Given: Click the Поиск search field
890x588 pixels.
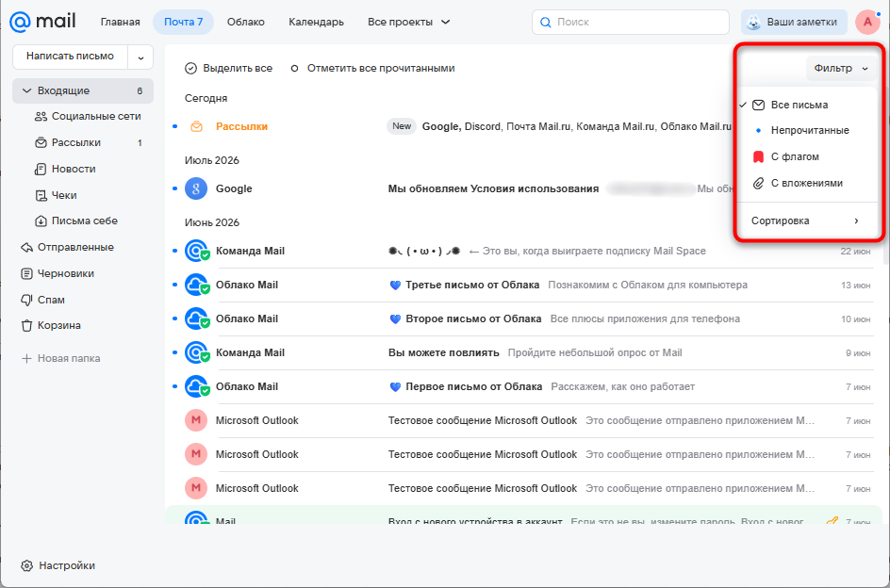Looking at the screenshot, I should click(x=631, y=22).
